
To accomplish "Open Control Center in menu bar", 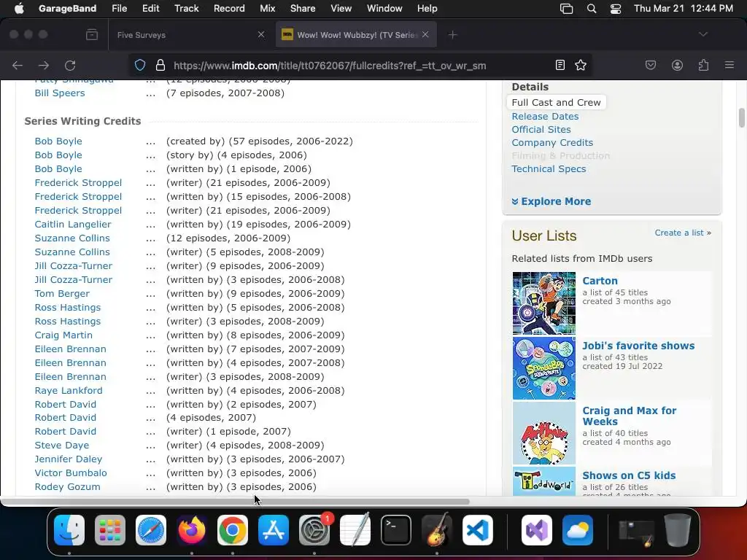I will [x=616, y=9].
